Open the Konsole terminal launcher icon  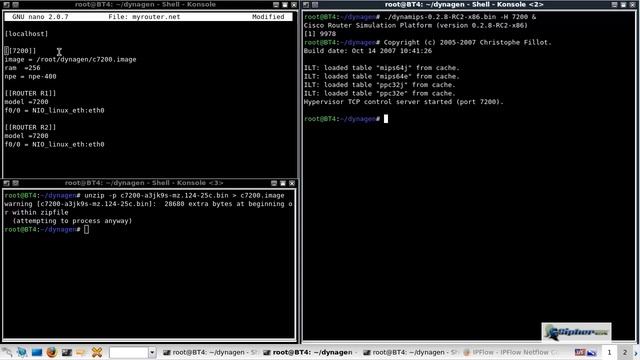coord(67,352)
